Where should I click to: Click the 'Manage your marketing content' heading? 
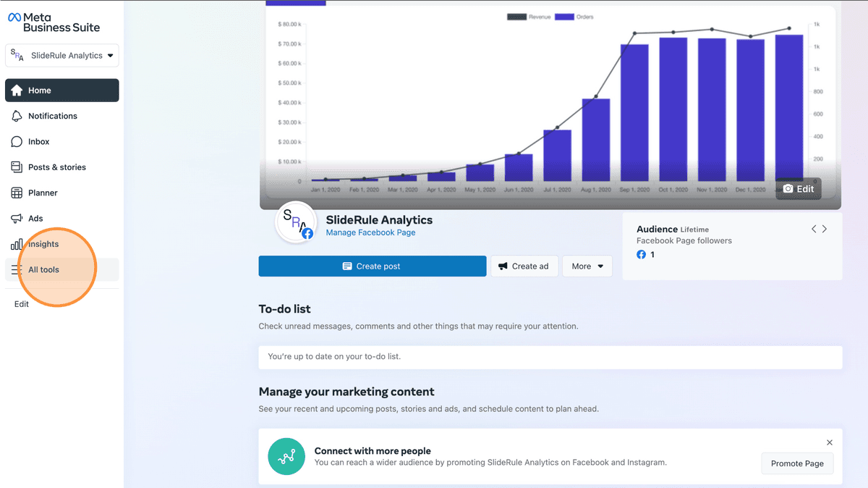click(346, 392)
